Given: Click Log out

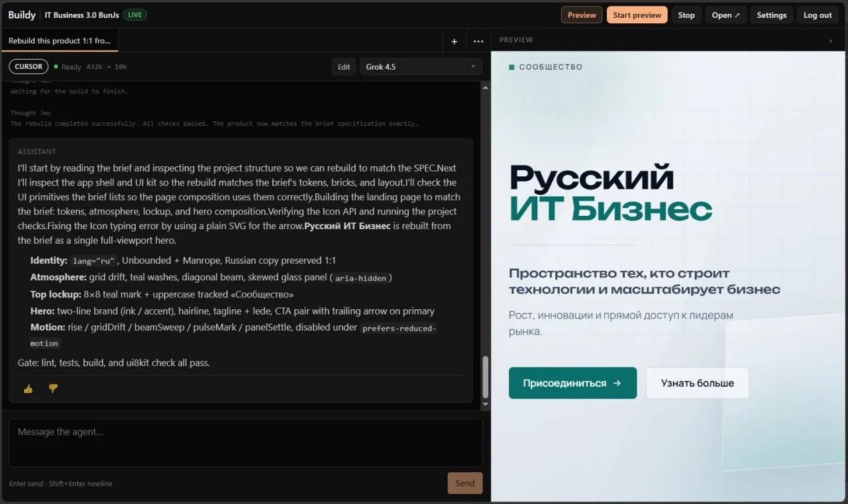Looking at the screenshot, I should (818, 15).
